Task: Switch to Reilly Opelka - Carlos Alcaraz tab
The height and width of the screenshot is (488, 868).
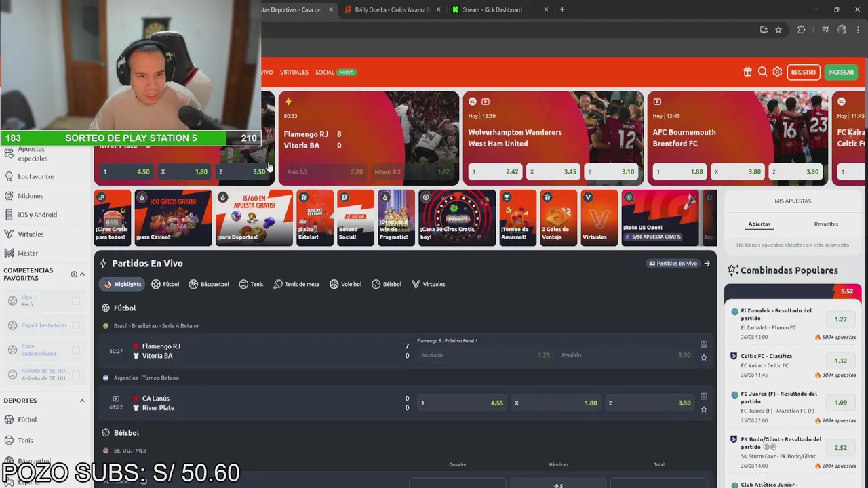Action: (391, 9)
